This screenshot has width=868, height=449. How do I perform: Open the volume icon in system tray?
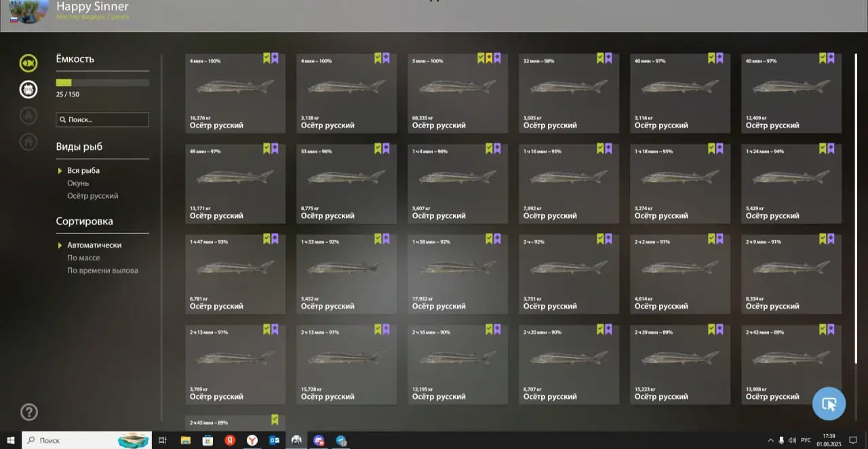click(x=793, y=440)
